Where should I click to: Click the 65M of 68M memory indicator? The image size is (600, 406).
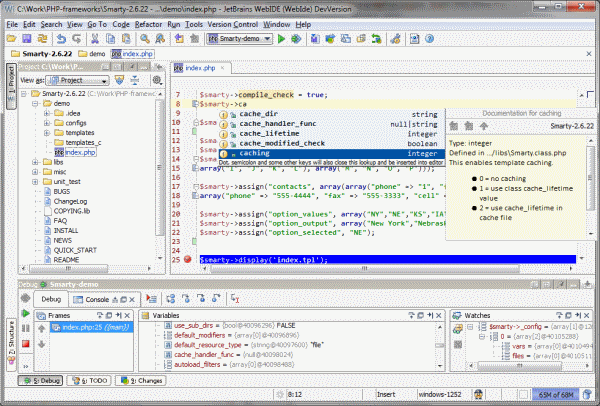click(x=557, y=394)
